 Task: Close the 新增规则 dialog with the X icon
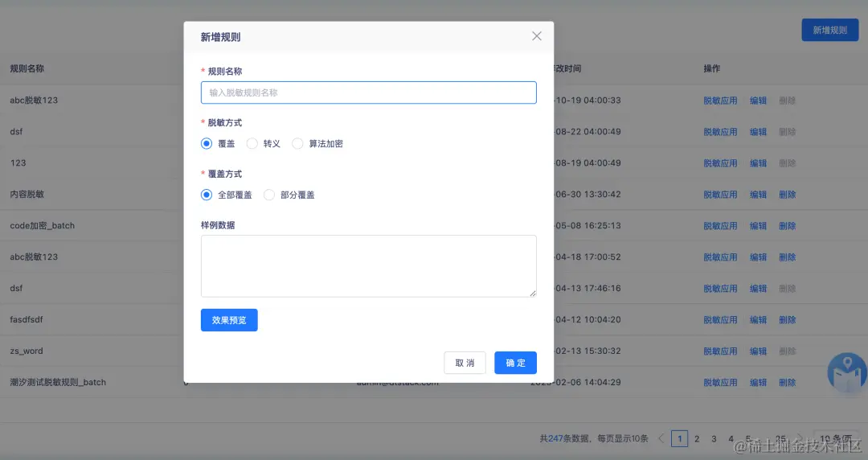pos(536,36)
